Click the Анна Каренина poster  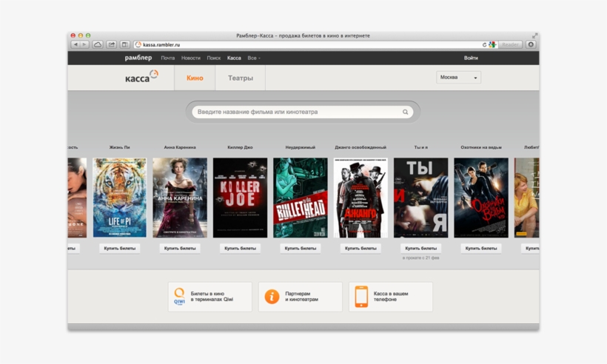coord(180,198)
